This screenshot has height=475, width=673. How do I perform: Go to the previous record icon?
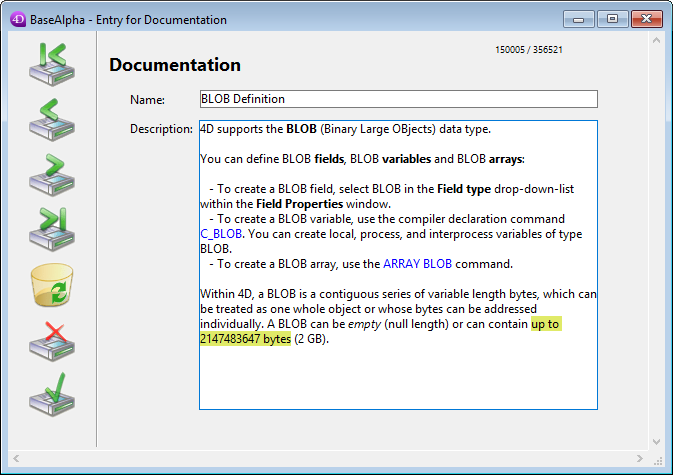[52, 119]
